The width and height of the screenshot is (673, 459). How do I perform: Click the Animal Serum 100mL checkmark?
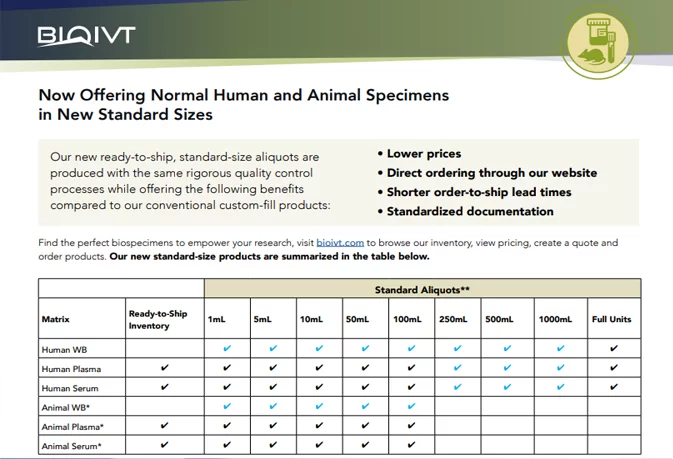pos(411,445)
